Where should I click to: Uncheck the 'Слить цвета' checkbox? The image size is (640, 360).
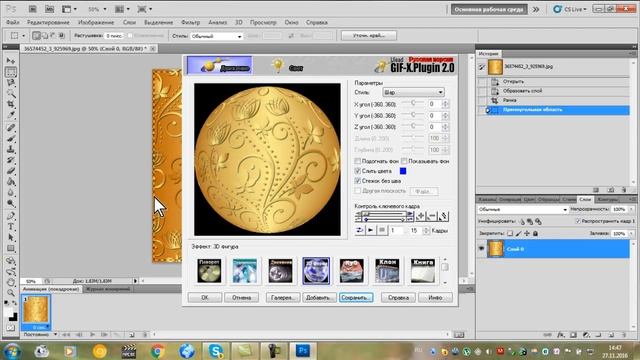[x=358, y=171]
